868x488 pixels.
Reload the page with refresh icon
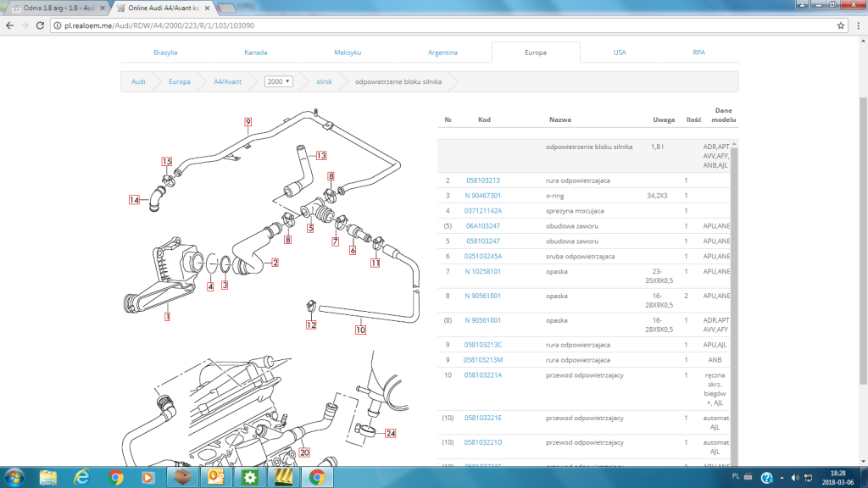40,25
